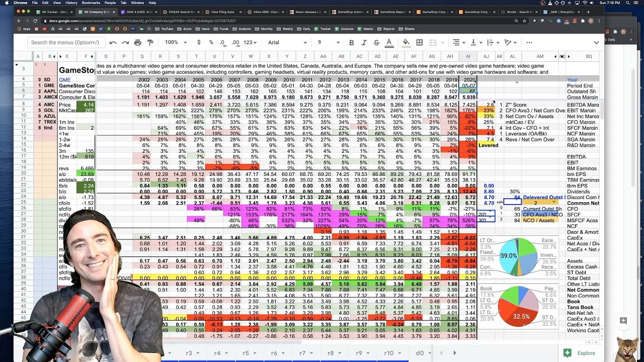The width and height of the screenshot is (644, 362).
Task: Open text wrapping dropdown
Action: pyautogui.click(x=493, y=43)
